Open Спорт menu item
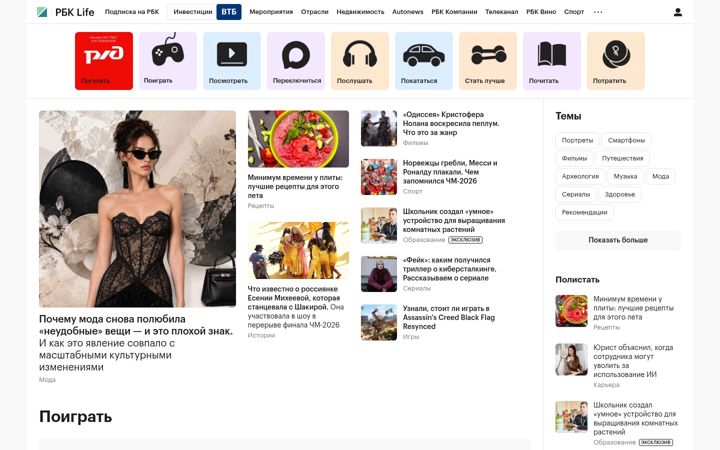The image size is (720, 450). (x=574, y=12)
